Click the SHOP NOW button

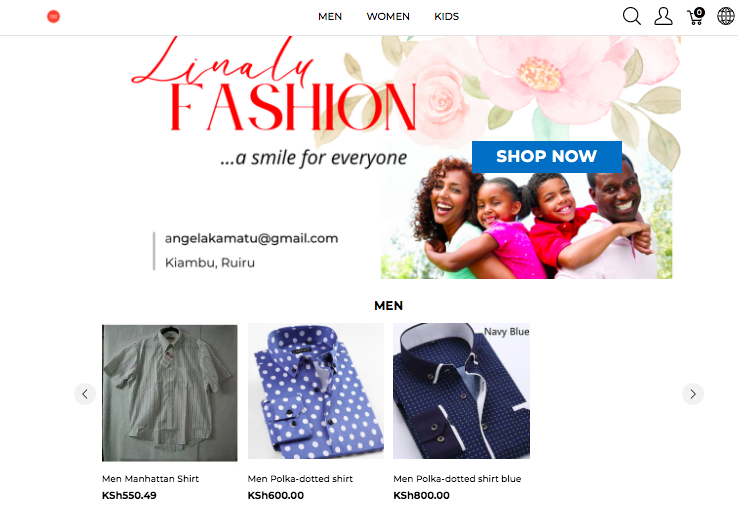coord(546,156)
